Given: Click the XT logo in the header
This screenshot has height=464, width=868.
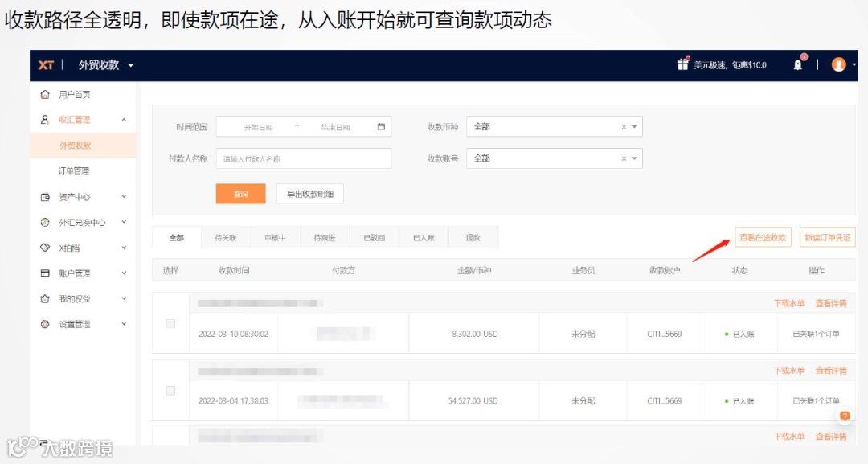Looking at the screenshot, I should point(46,65).
